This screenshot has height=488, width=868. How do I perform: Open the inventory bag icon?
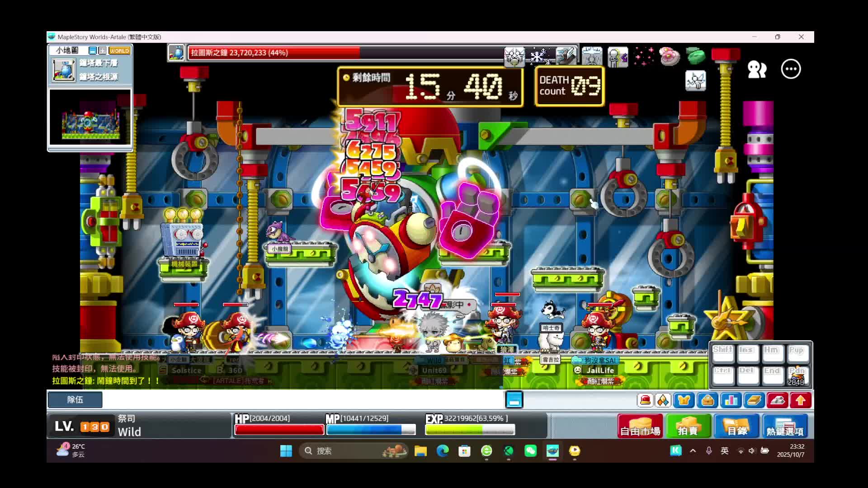(x=708, y=400)
